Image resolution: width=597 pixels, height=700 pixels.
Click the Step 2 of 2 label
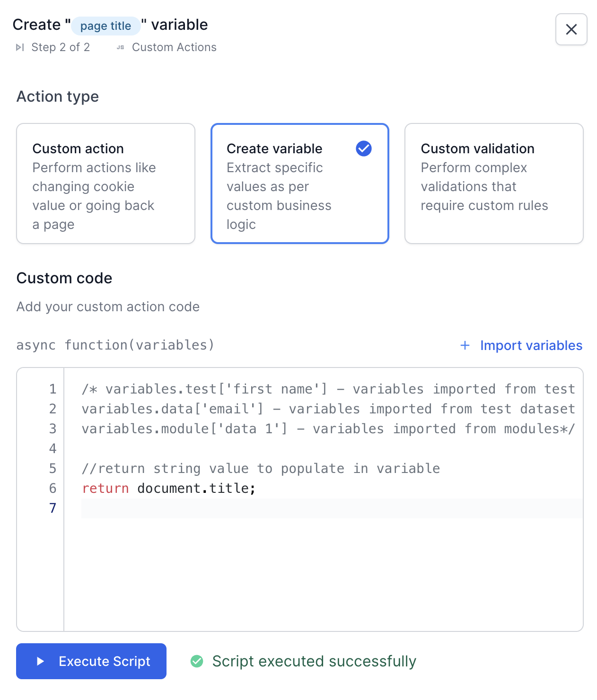pyautogui.click(x=61, y=47)
